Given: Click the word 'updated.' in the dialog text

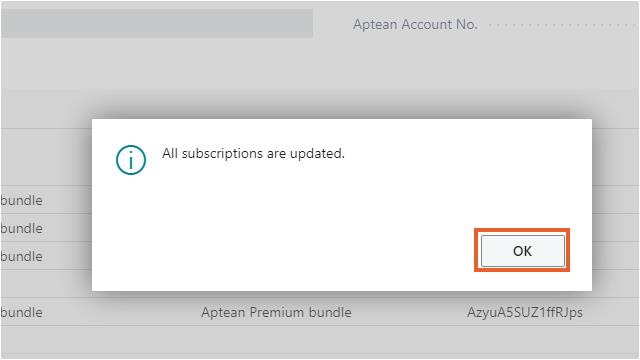Looking at the screenshot, I should [317, 154].
